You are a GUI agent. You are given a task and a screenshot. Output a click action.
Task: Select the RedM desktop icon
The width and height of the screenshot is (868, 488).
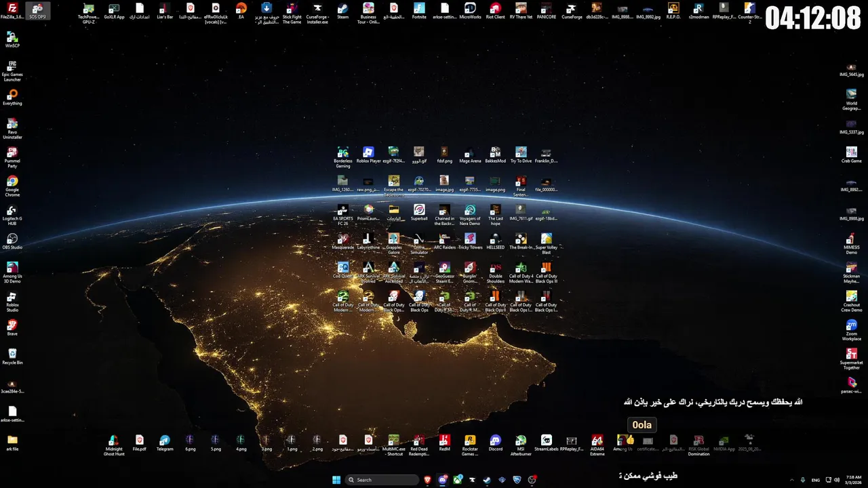(445, 443)
